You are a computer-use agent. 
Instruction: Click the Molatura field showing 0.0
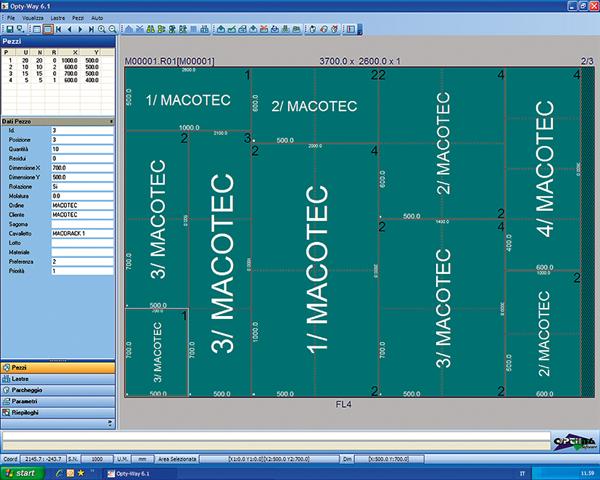pyautogui.click(x=83, y=196)
